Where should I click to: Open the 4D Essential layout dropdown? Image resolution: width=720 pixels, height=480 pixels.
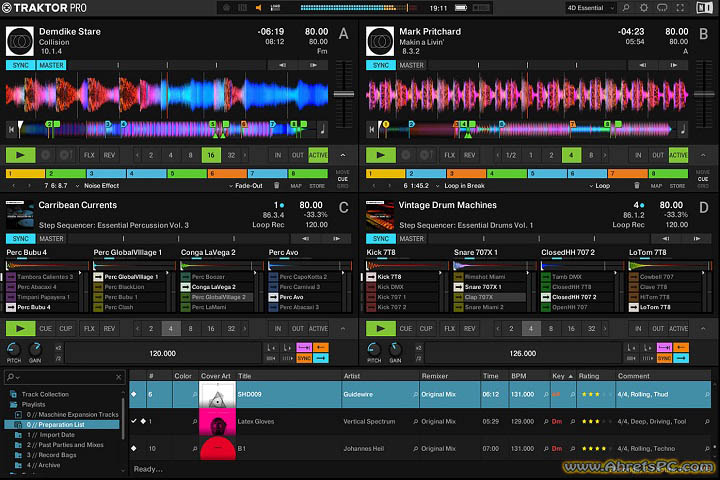pos(591,8)
